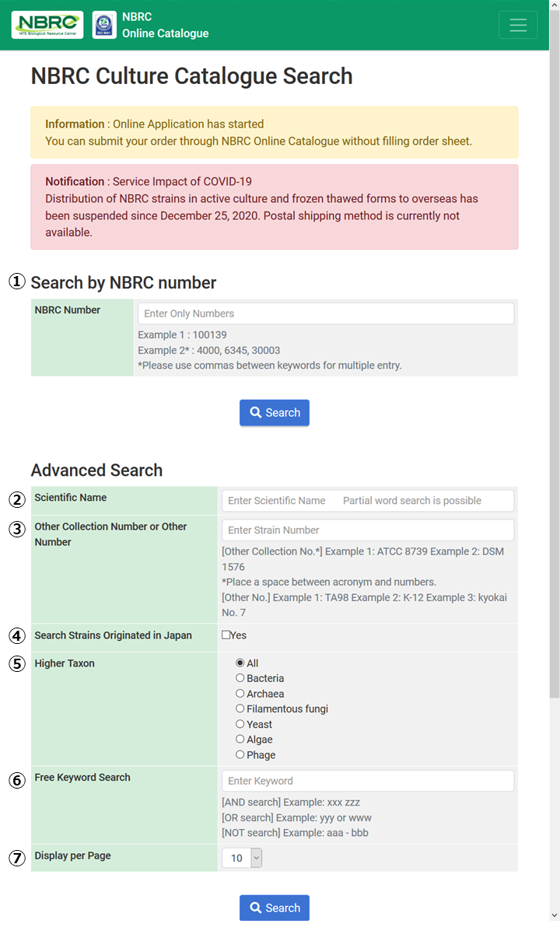
Task: Click the 'Search by NBRC number' heading
Action: click(x=124, y=282)
